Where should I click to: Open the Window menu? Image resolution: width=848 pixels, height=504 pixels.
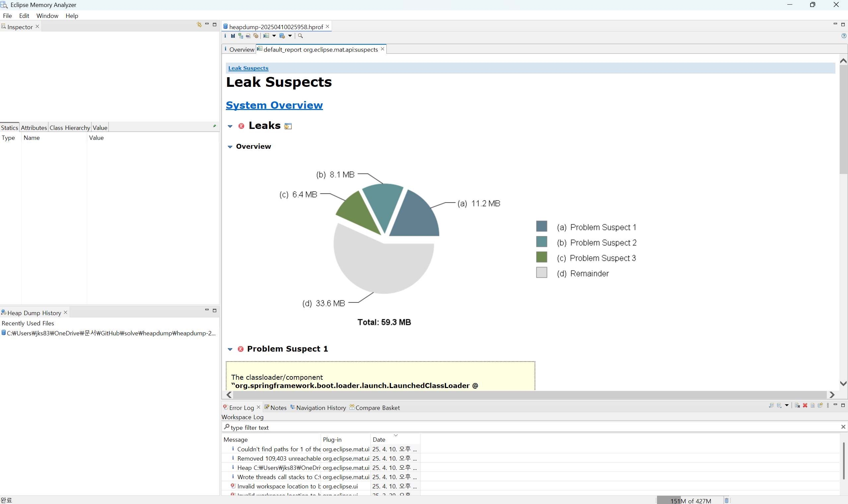[x=47, y=16]
